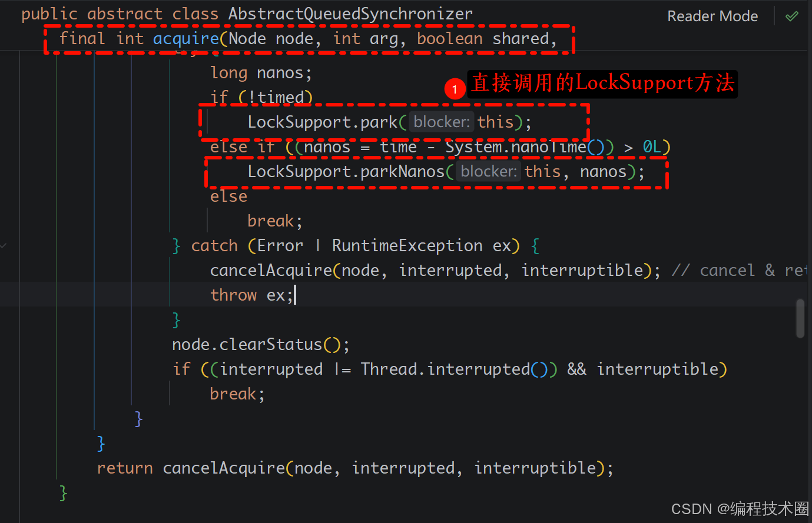
Task: Click the 'blocker:' hint in parkNanos call
Action: (x=489, y=171)
